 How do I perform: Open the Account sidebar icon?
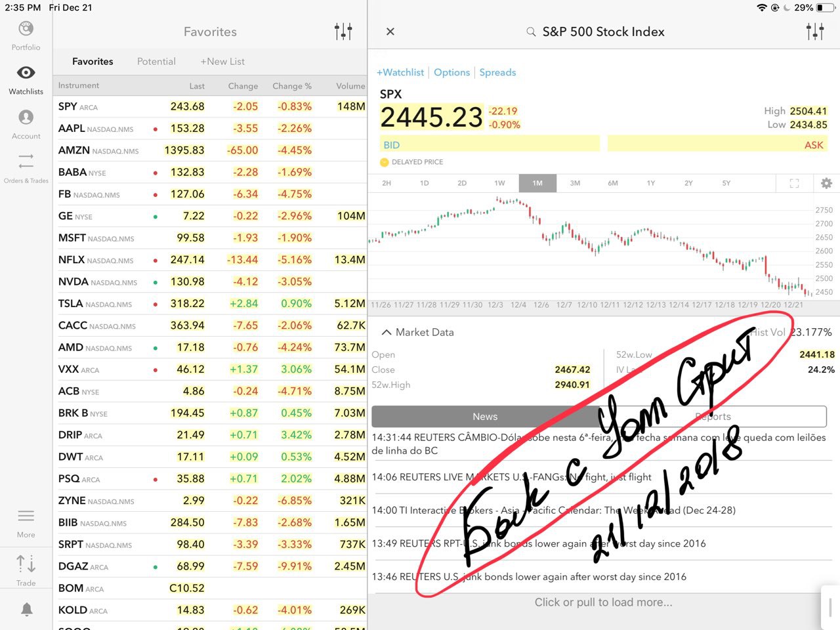pos(26,117)
